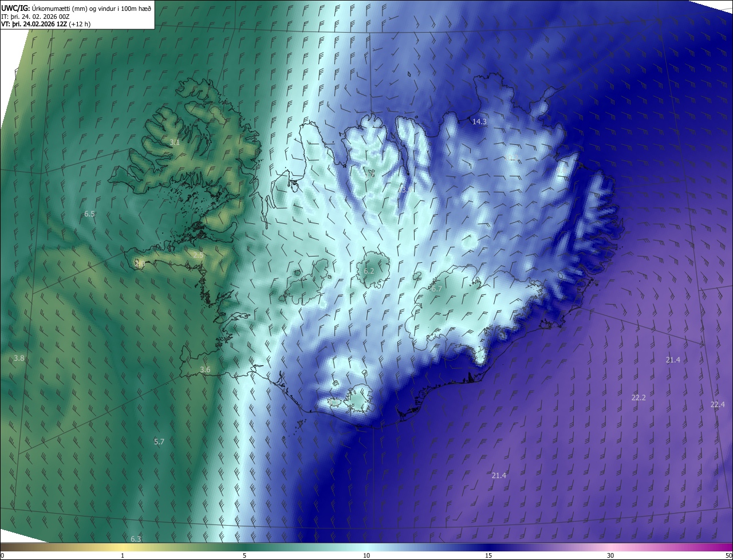This screenshot has width=733, height=560.
Task: Click the 5 tick on the color scale
Action: click(x=245, y=555)
